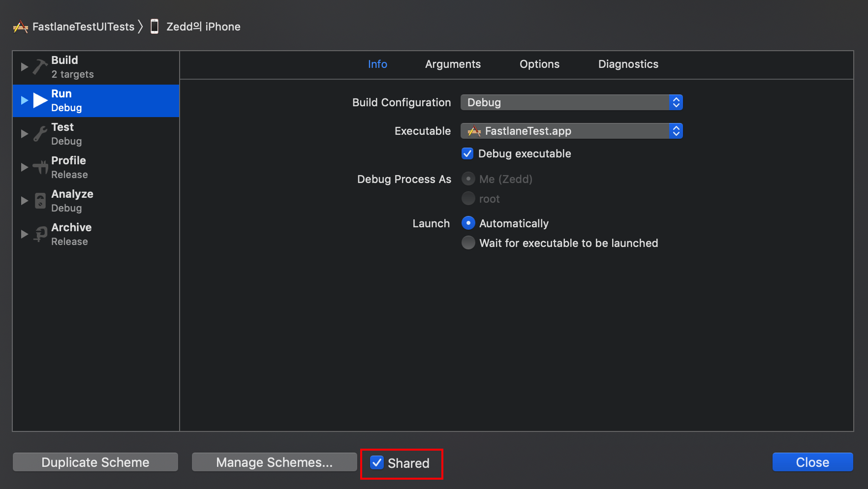868x489 pixels.
Task: Expand the Build disclosure triangle
Action: point(24,67)
